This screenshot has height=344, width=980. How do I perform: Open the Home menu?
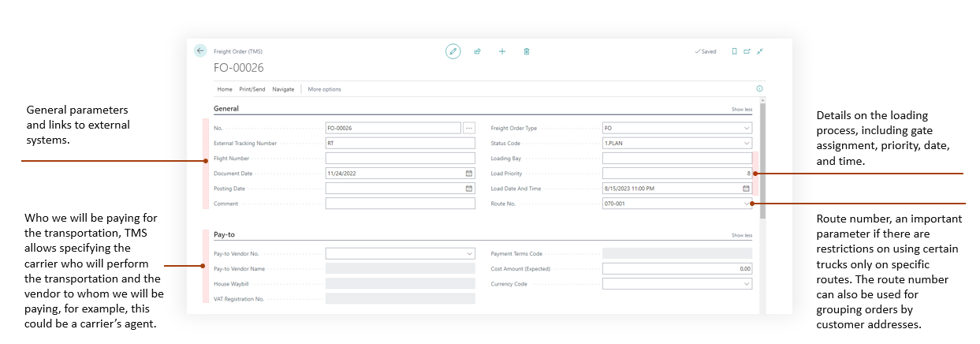(225, 89)
